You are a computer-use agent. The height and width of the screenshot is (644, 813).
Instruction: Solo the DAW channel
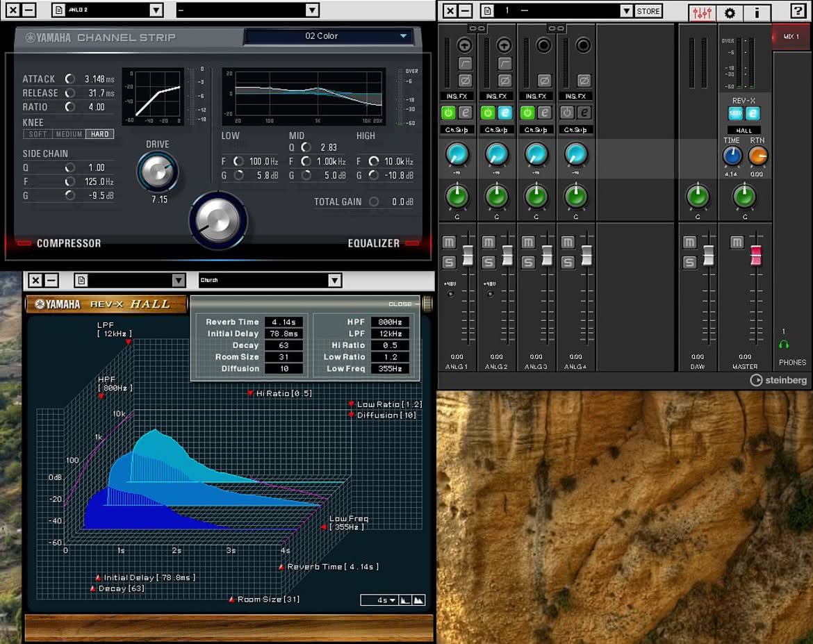[689, 263]
